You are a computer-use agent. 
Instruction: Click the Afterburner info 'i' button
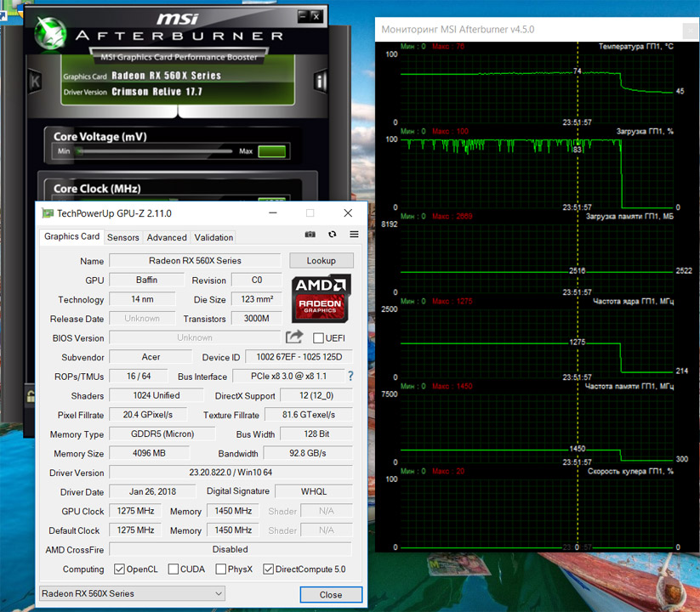point(320,82)
